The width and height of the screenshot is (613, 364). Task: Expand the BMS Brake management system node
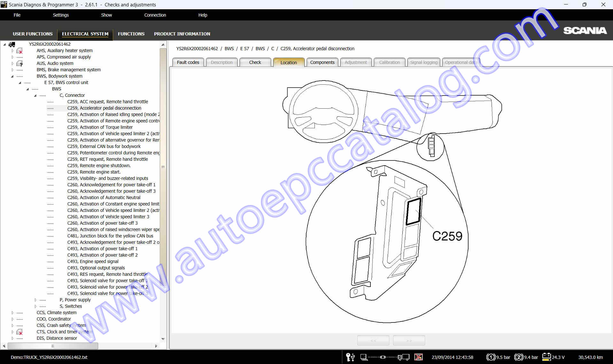point(12,70)
